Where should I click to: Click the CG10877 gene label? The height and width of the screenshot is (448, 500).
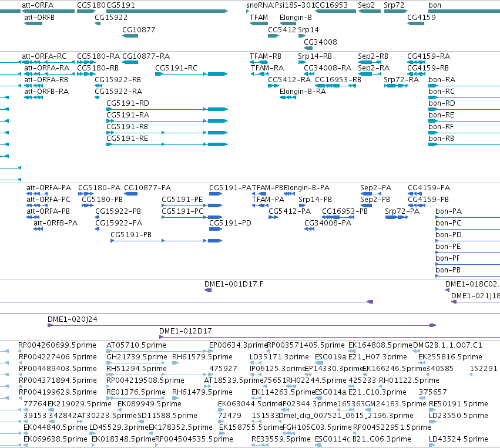[x=139, y=30]
